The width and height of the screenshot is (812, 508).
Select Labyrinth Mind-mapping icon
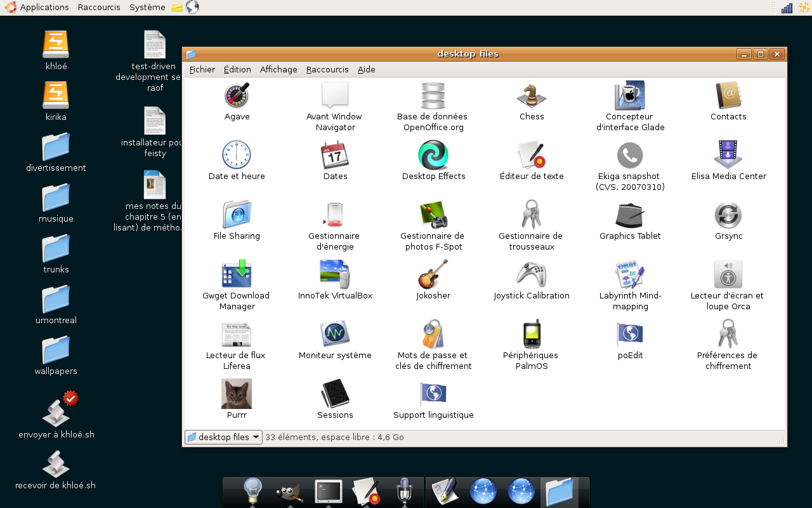(x=630, y=274)
